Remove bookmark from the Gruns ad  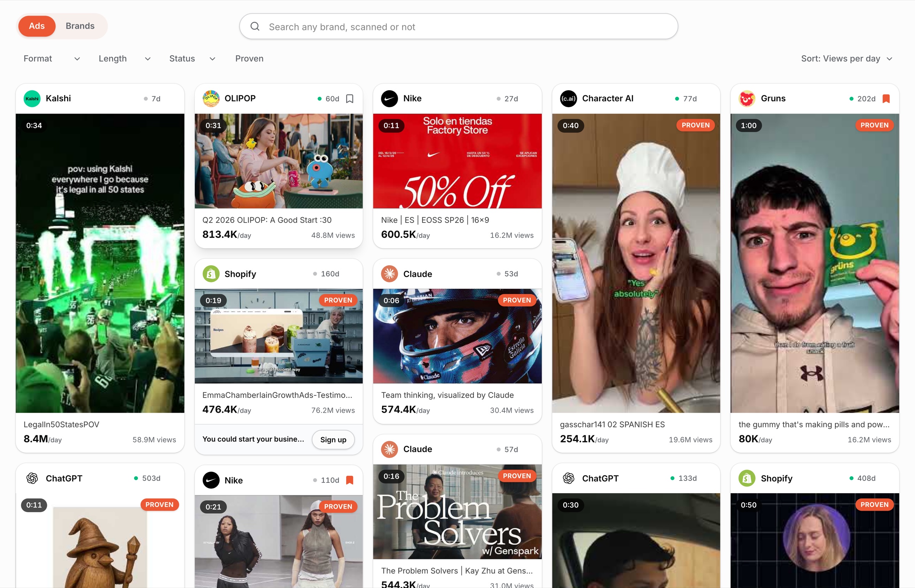tap(886, 99)
